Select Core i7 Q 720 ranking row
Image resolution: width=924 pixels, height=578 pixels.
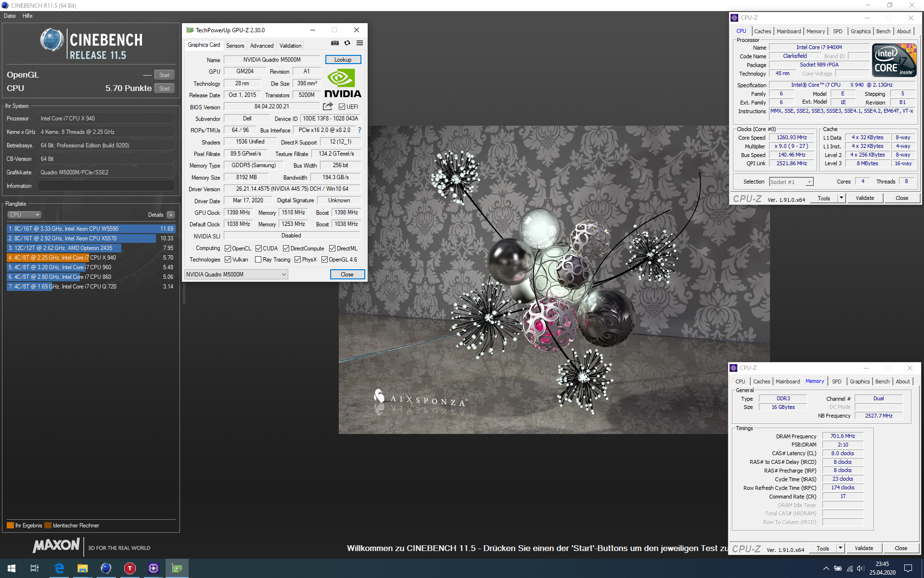coord(90,287)
